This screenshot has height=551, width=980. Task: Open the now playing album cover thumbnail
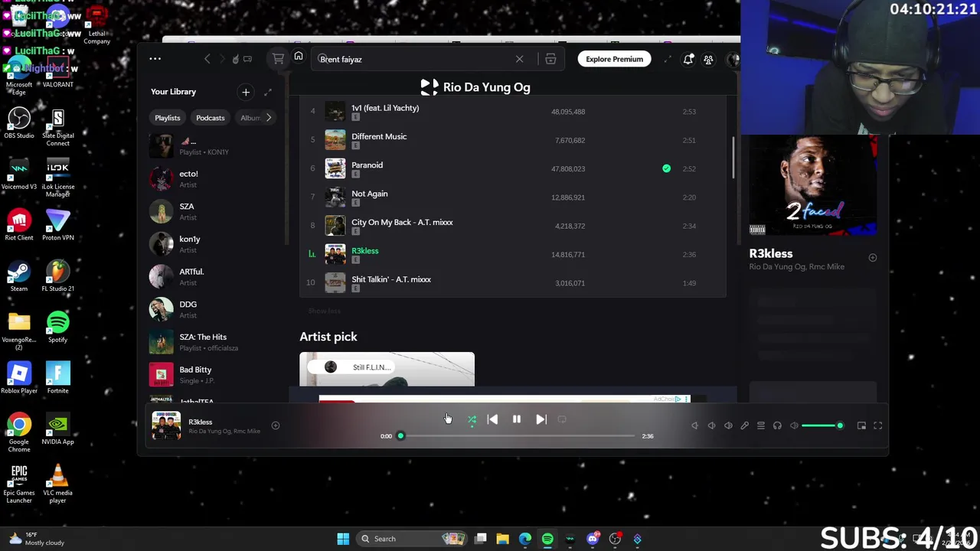pyautogui.click(x=166, y=426)
